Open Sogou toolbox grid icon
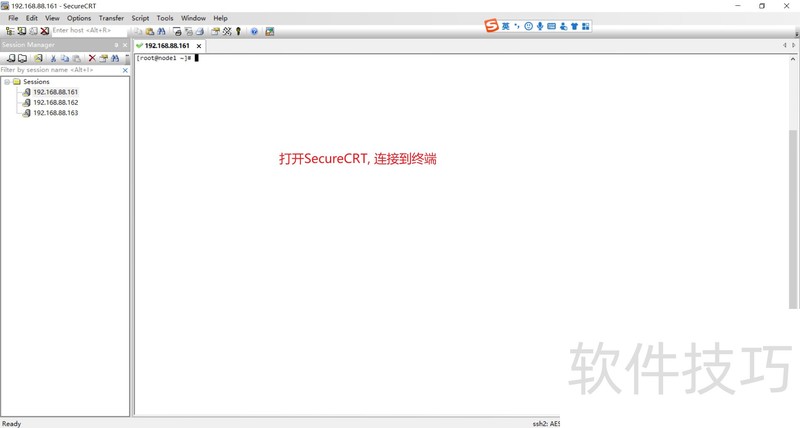800x428 pixels. pos(586,26)
